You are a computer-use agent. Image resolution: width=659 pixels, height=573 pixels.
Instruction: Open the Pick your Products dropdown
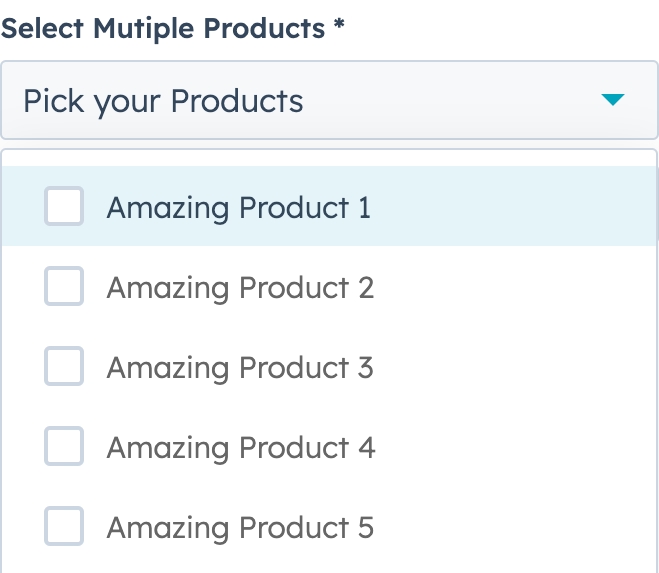coord(328,100)
